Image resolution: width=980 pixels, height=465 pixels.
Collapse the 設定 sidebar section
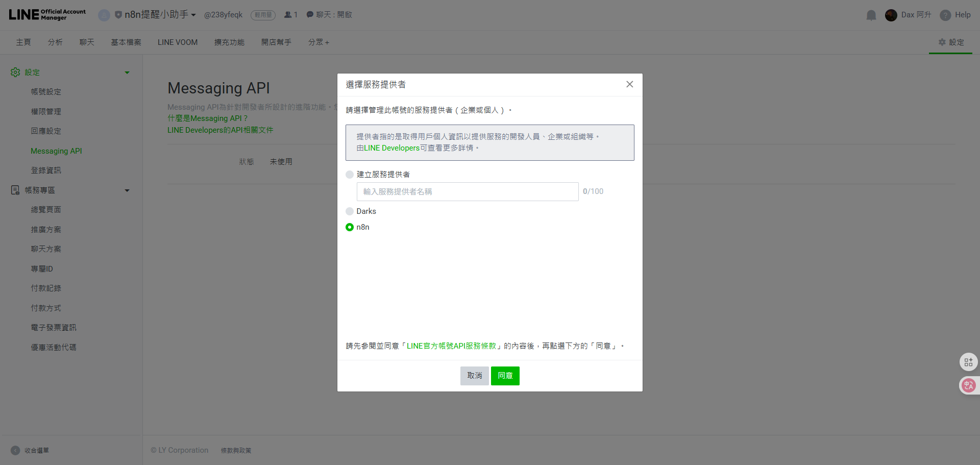127,72
